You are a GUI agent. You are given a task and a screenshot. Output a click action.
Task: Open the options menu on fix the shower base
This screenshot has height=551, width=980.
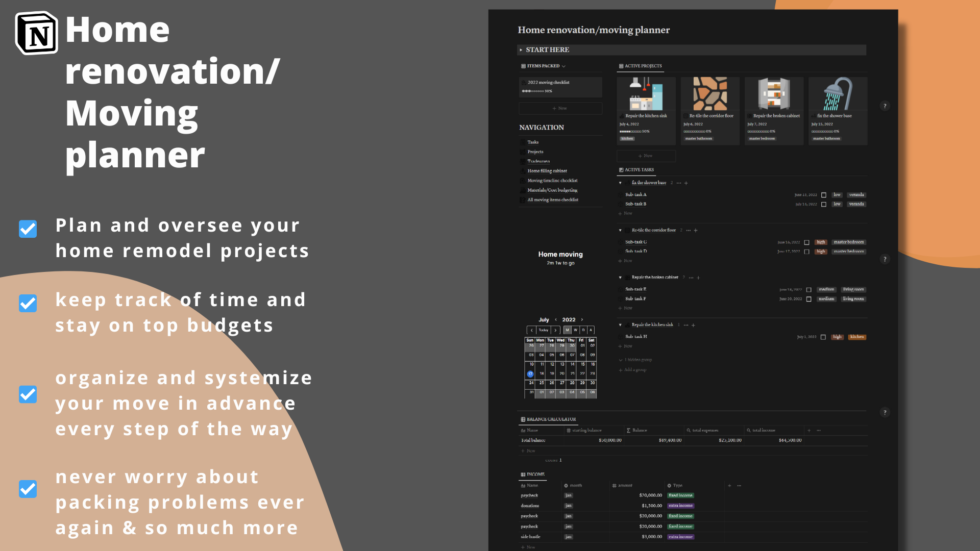pyautogui.click(x=679, y=183)
